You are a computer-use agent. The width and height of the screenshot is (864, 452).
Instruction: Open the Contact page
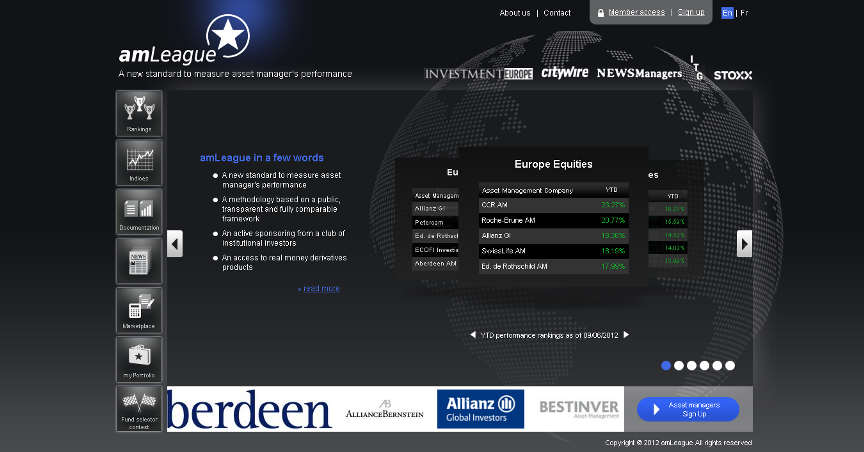557,13
